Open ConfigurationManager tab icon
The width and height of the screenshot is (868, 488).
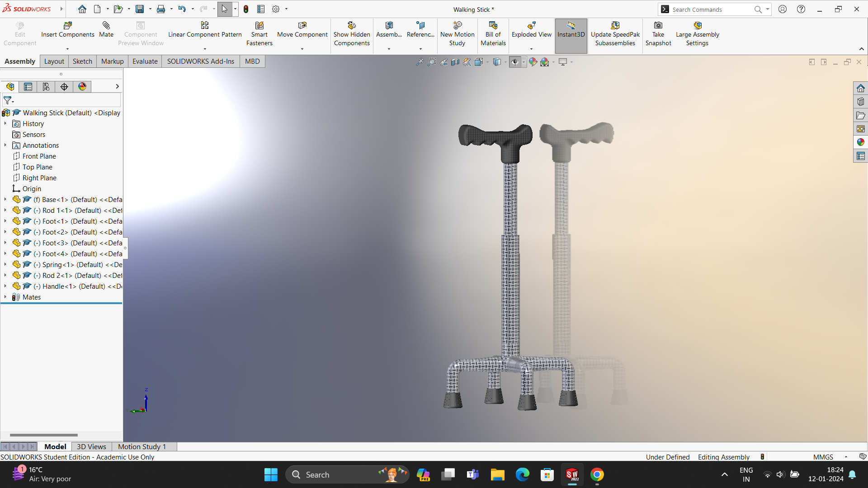point(46,87)
